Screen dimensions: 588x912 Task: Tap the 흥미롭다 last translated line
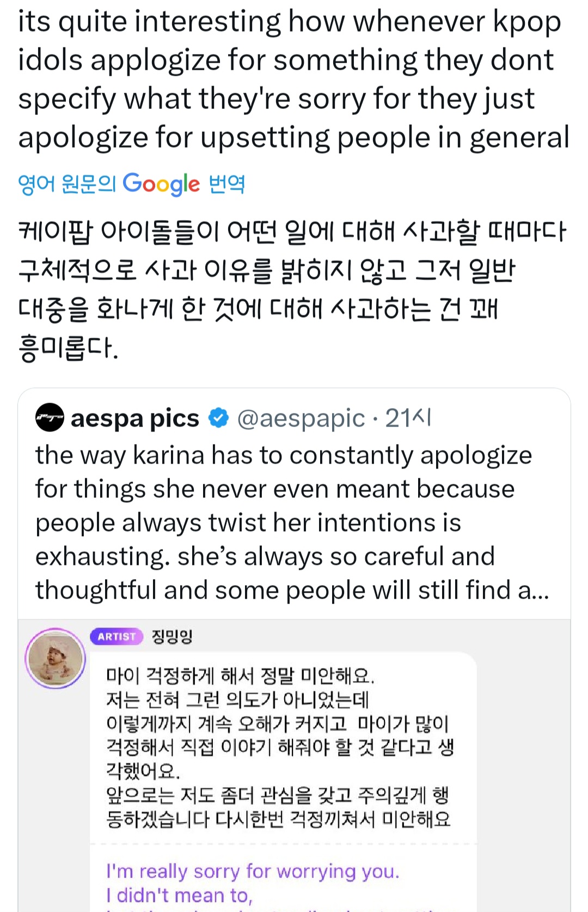click(x=68, y=348)
